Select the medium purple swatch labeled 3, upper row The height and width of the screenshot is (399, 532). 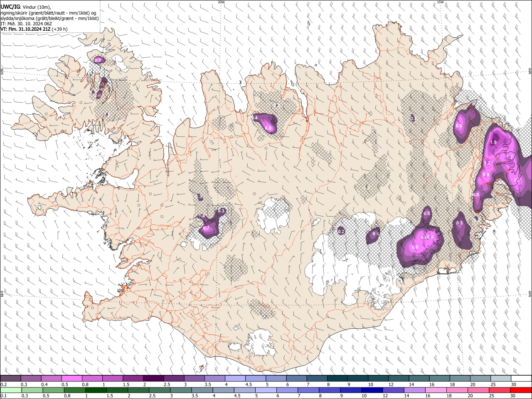coord(194,378)
